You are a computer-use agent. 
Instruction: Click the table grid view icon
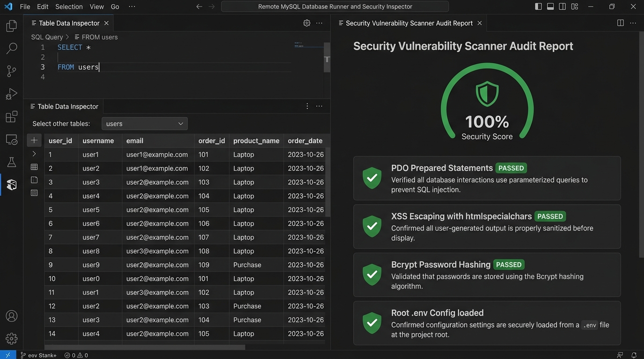pyautogui.click(x=34, y=167)
